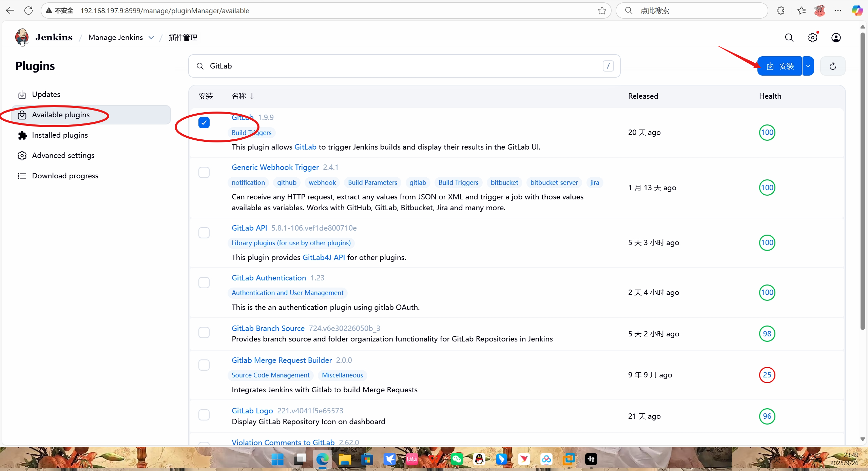Open the user account profile icon
Viewport: 868px width, 471px height.
tap(836, 38)
